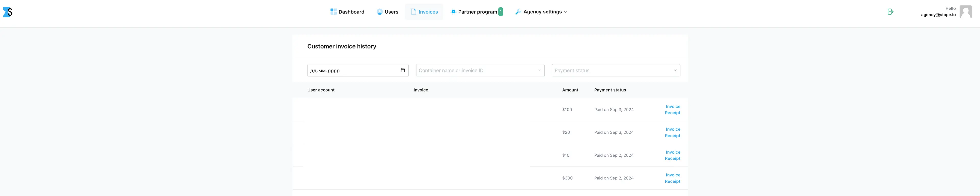Expand the Agency settings menu chevron
The width and height of the screenshot is (980, 196).
click(x=566, y=12)
